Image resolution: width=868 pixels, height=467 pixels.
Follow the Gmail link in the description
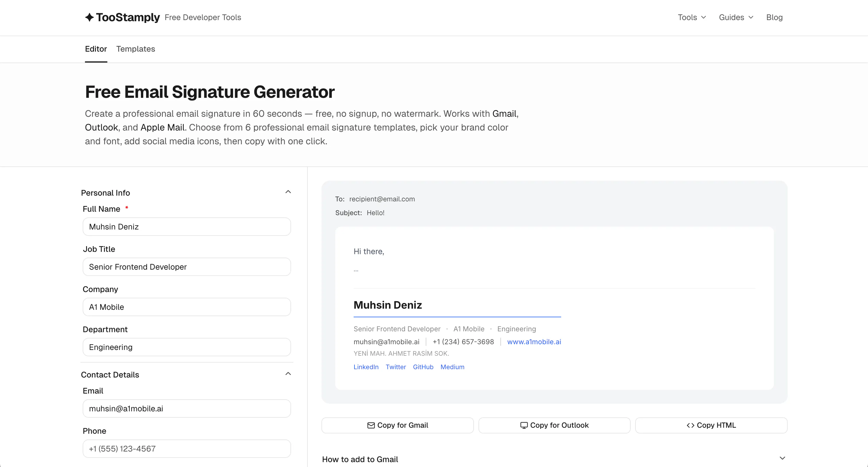click(504, 114)
